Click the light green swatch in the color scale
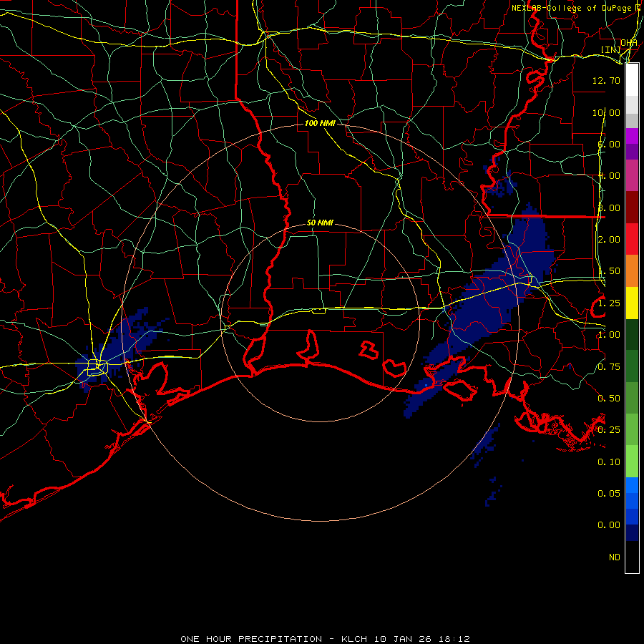The height and width of the screenshot is (644, 644). [x=632, y=462]
